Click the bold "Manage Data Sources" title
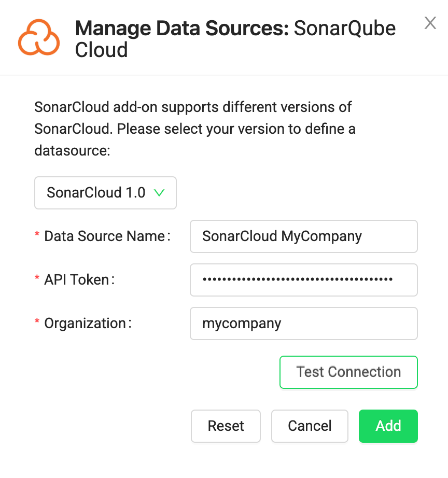The height and width of the screenshot is (478, 448). pyautogui.click(x=181, y=28)
